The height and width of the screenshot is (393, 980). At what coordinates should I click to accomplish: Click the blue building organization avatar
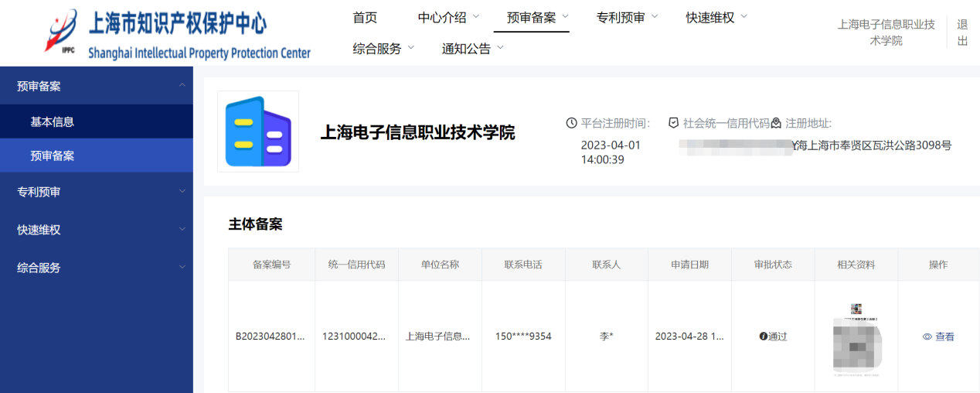(x=257, y=132)
